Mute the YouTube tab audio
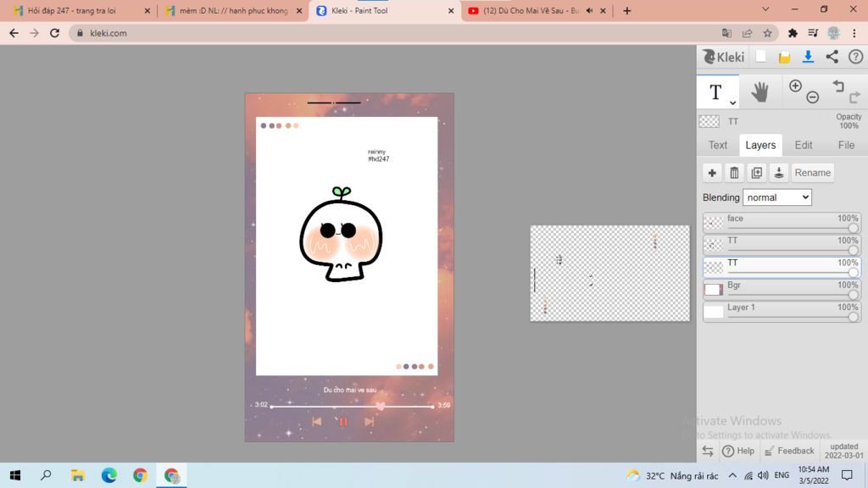 click(590, 10)
